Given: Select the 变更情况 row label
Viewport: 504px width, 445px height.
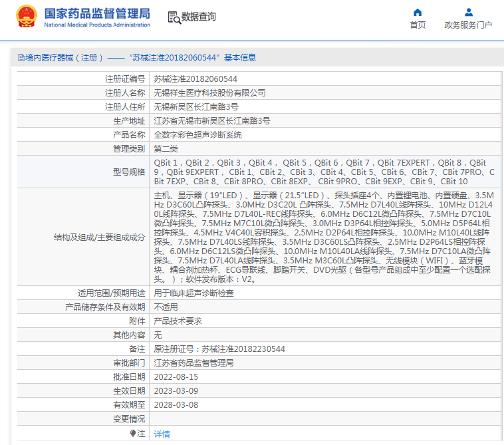Looking at the screenshot, I should click(129, 419).
